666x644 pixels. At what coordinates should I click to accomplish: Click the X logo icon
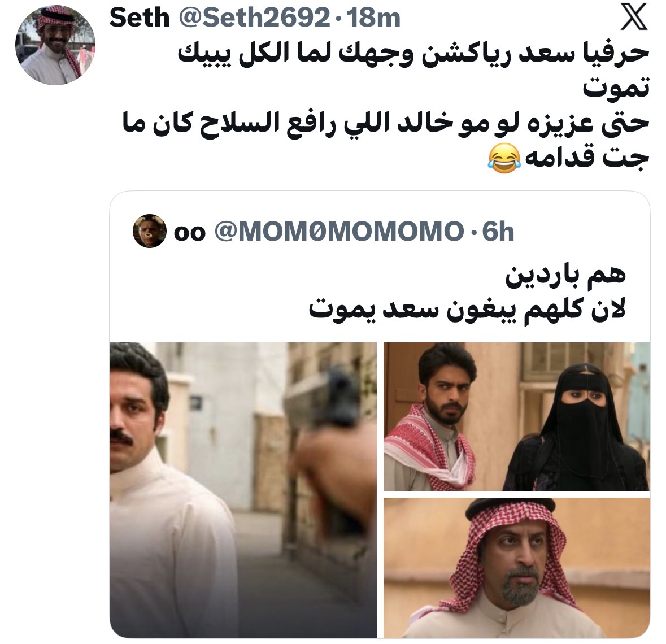pos(633,18)
